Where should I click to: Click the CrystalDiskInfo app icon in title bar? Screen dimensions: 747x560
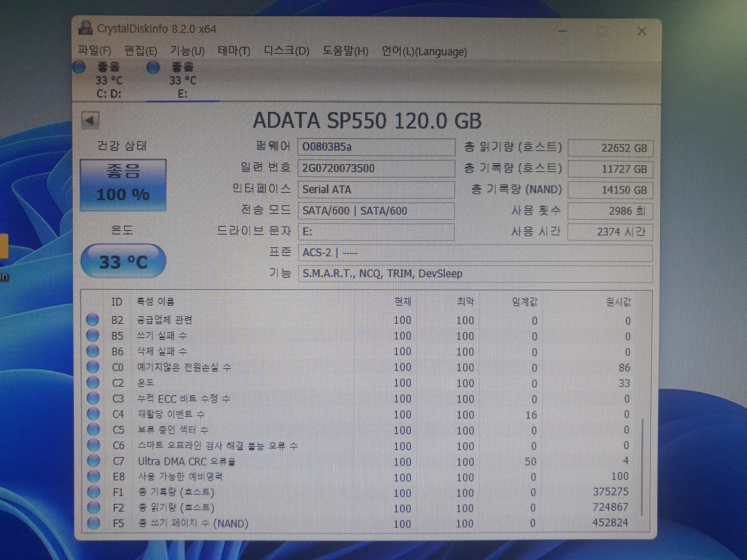point(85,28)
